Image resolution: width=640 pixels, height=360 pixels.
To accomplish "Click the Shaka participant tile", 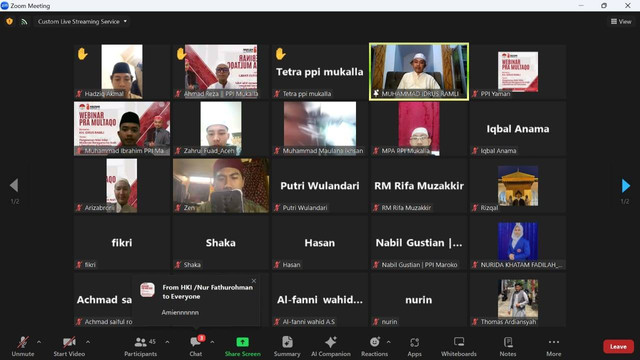I will point(221,243).
